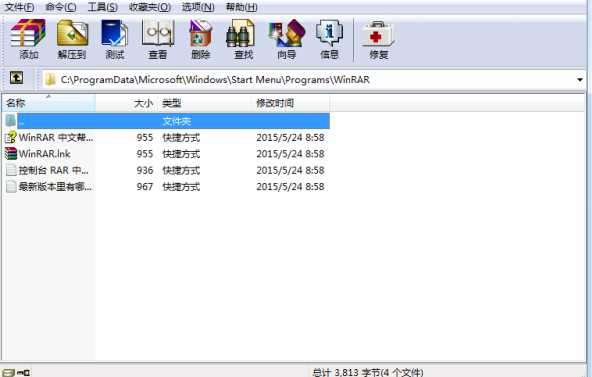Click the key icon in status bar
The image size is (592, 377).
click(23, 373)
